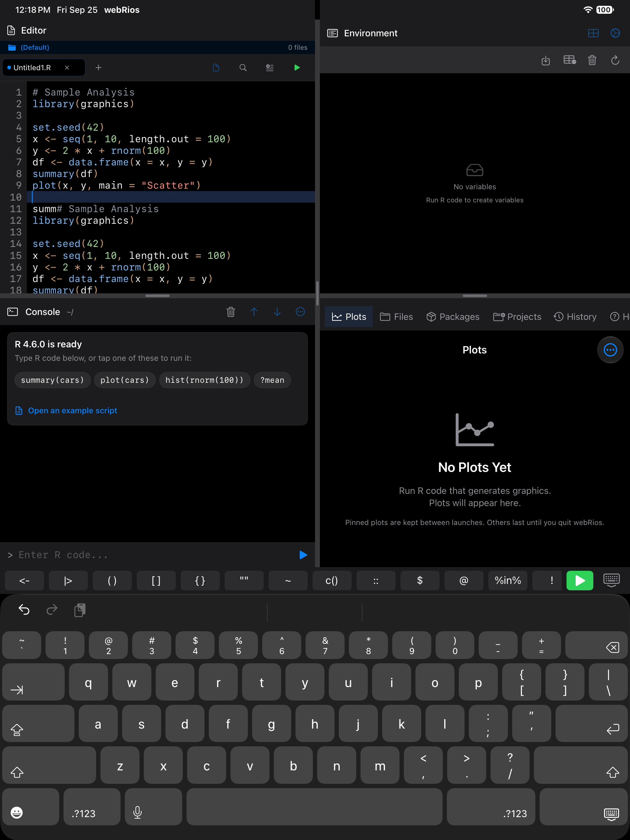
Task: Clear Environment variables with trash icon
Action: pyautogui.click(x=592, y=60)
